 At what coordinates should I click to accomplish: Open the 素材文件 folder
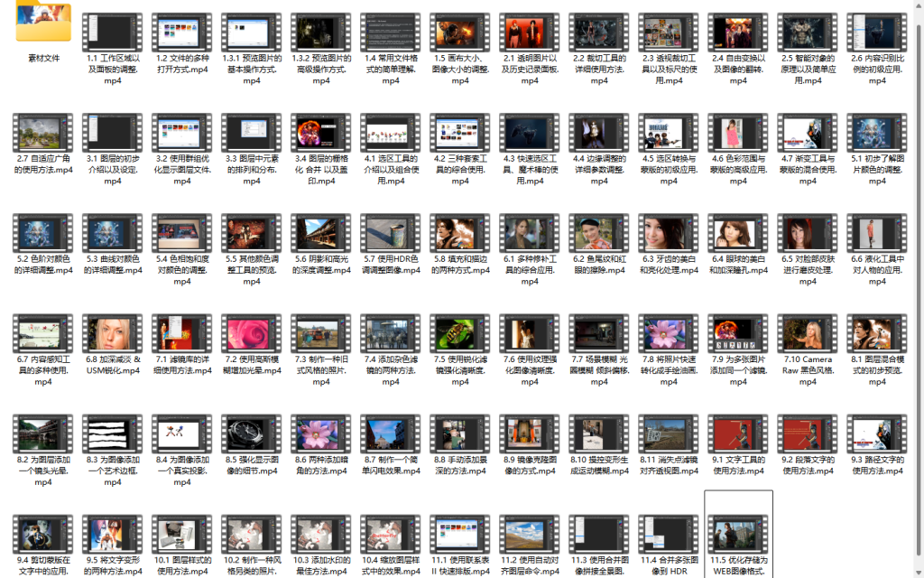(x=43, y=25)
